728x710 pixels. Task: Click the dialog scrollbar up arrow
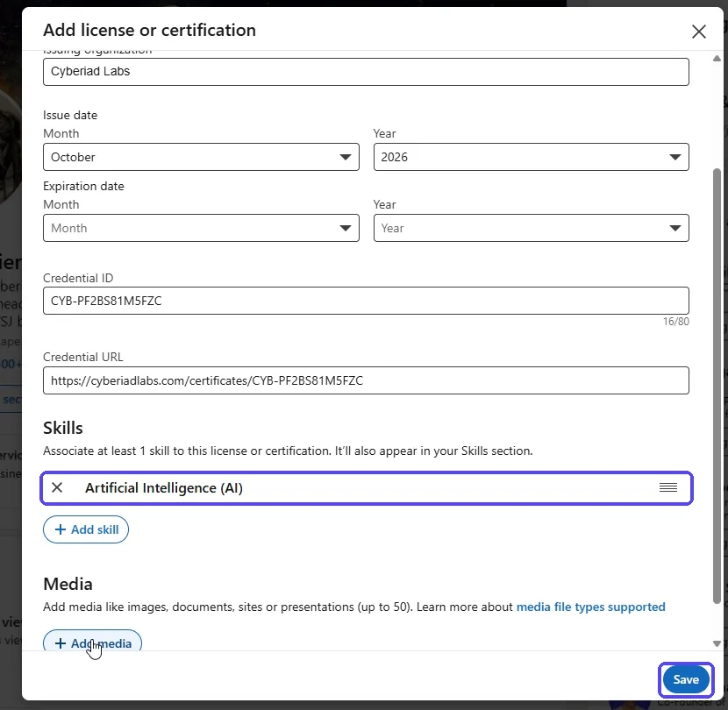click(717, 59)
